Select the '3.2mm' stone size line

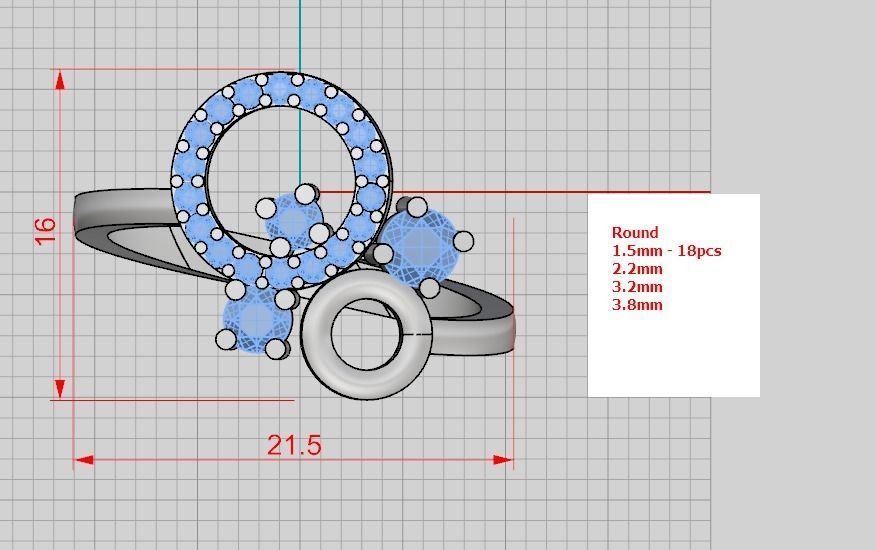point(637,287)
